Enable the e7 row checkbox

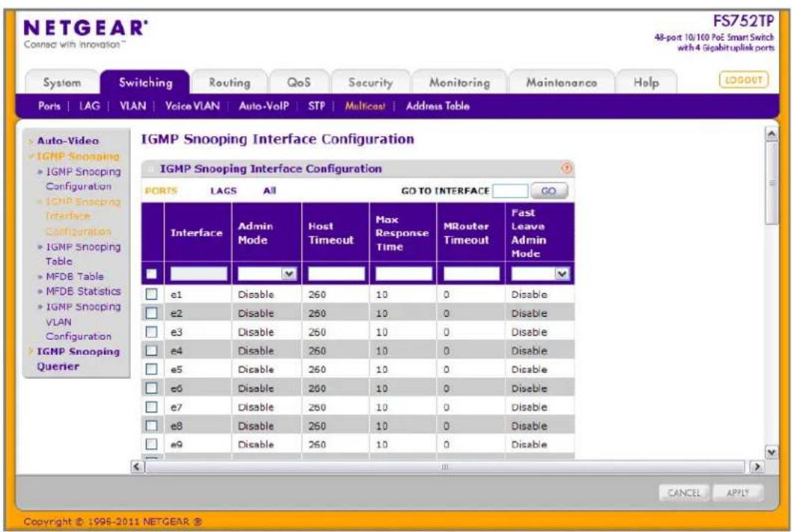point(152,406)
